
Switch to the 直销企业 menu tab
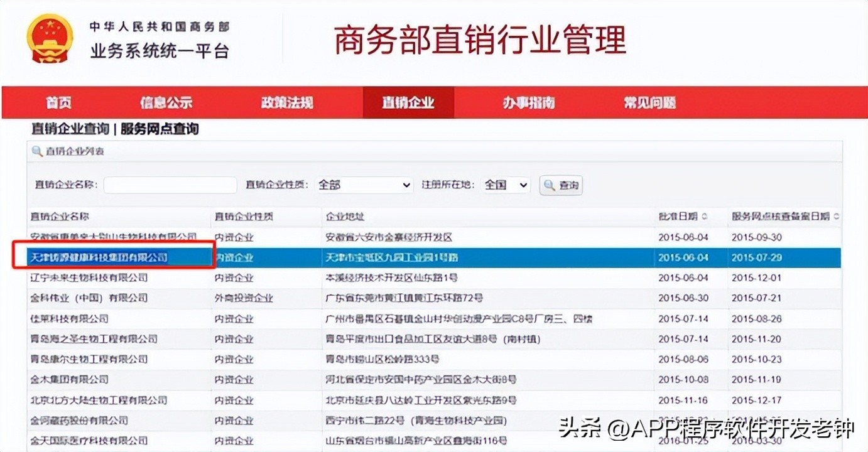408,103
